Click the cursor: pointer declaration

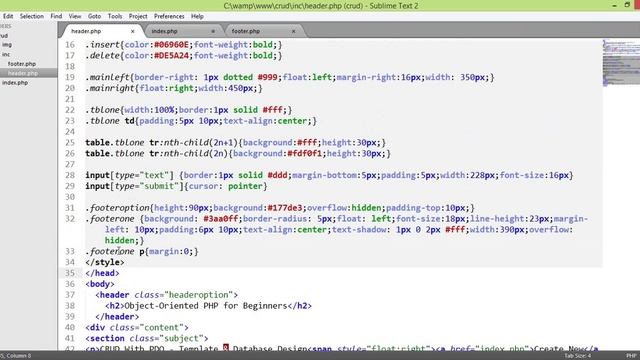coord(225,186)
